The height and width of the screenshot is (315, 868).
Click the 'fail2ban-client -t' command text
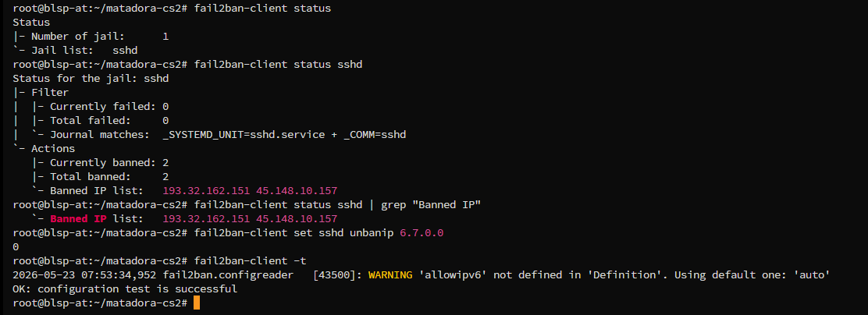click(x=251, y=261)
